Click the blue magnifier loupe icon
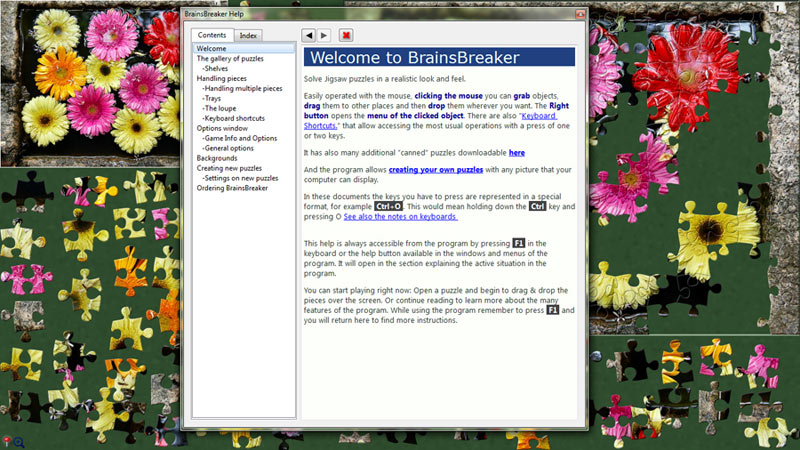Screen dimensions: 800x450 [x=19, y=443]
